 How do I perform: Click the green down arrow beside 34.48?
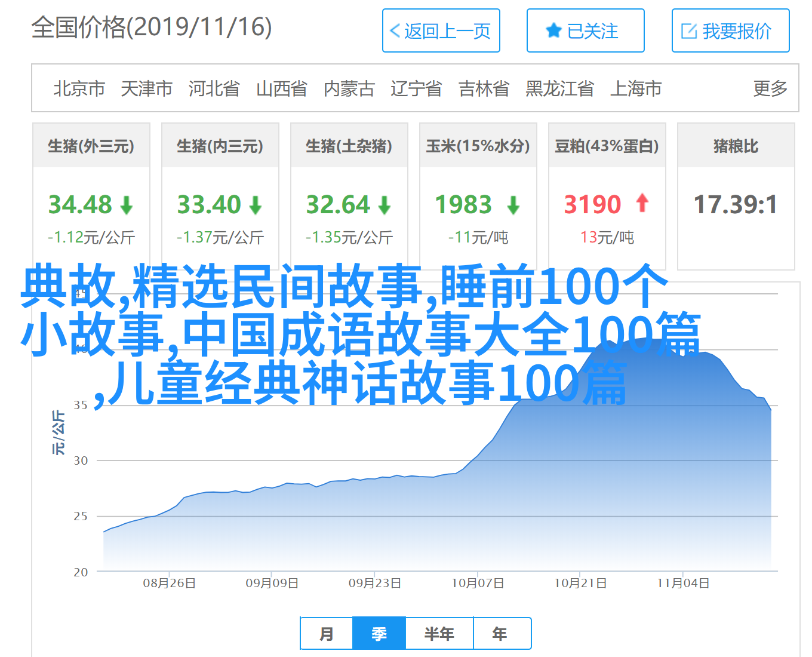tap(127, 205)
